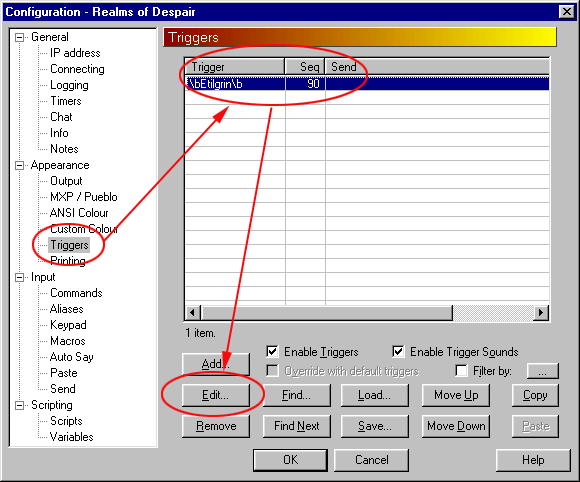Select Auto Say tree item
Screen dimensions: 580x482
[71, 357]
